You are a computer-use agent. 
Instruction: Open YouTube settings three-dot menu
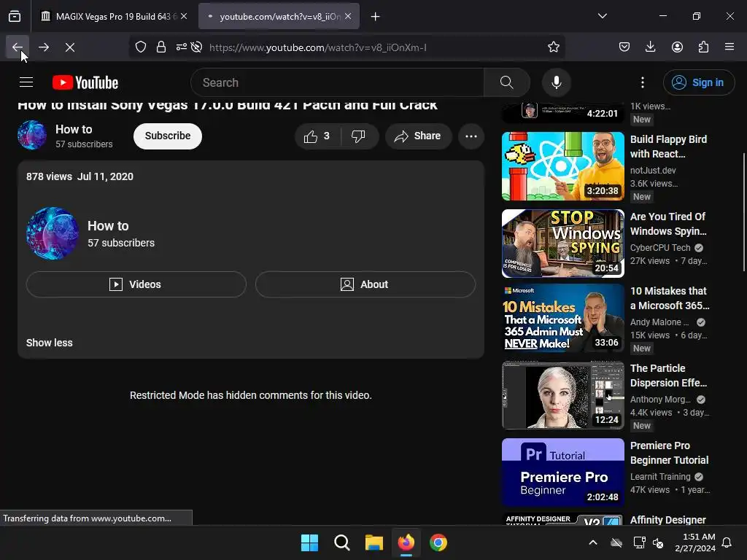click(643, 82)
